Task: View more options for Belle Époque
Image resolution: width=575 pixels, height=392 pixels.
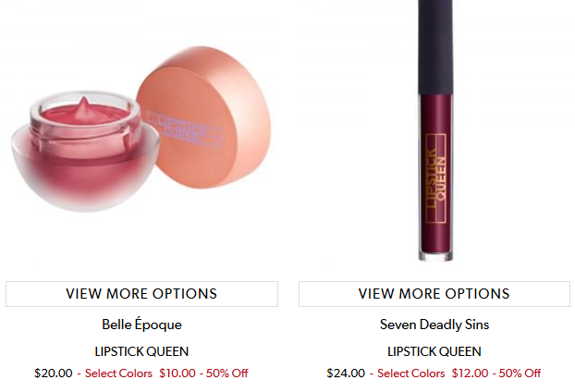Action: [141, 294]
